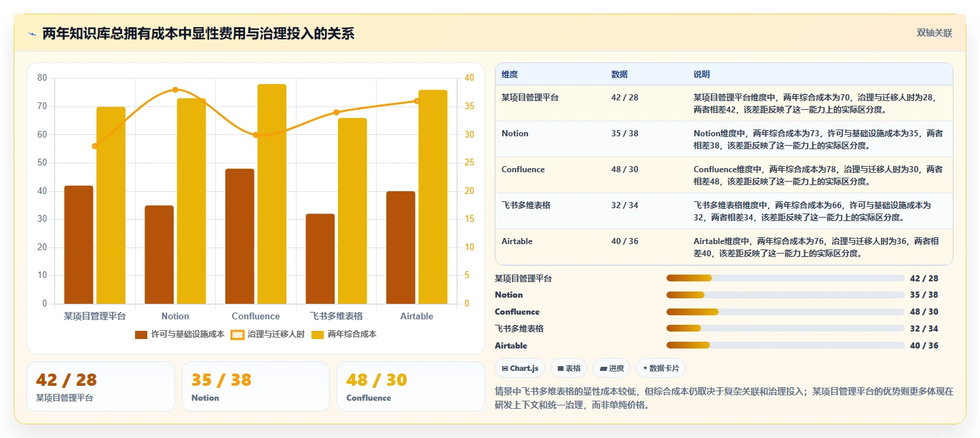
Task: Click x-axis label 飞书多维表格
Action: [336, 316]
